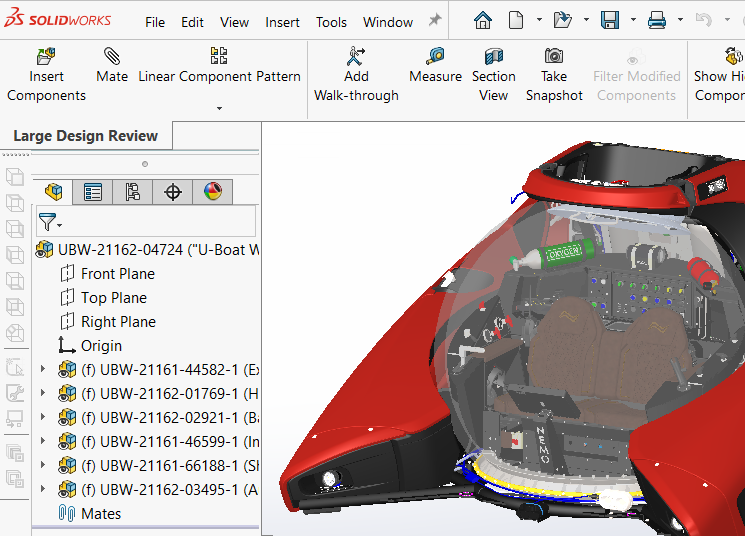Click the Home icon in the top toolbar

tap(483, 20)
